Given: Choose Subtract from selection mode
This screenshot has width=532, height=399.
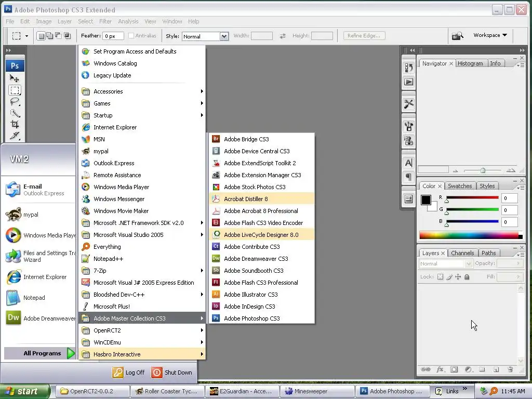Looking at the screenshot, I should pyautogui.click(x=58, y=36).
